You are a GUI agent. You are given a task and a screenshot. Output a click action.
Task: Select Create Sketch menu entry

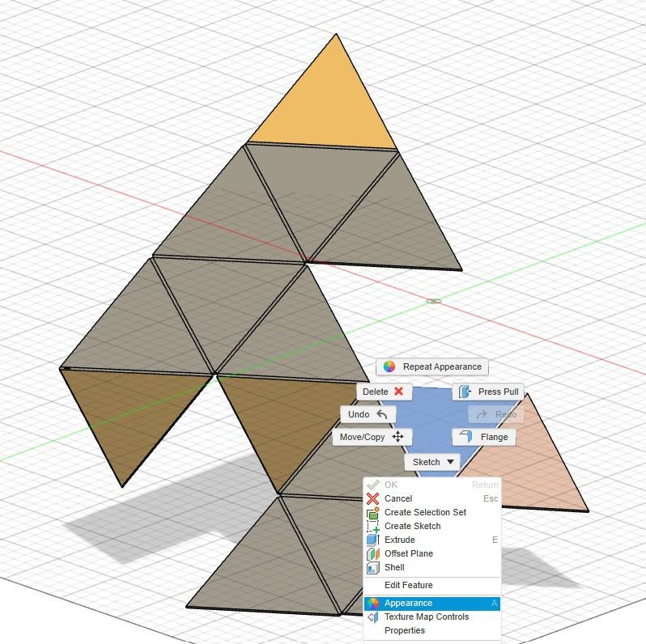[432, 526]
